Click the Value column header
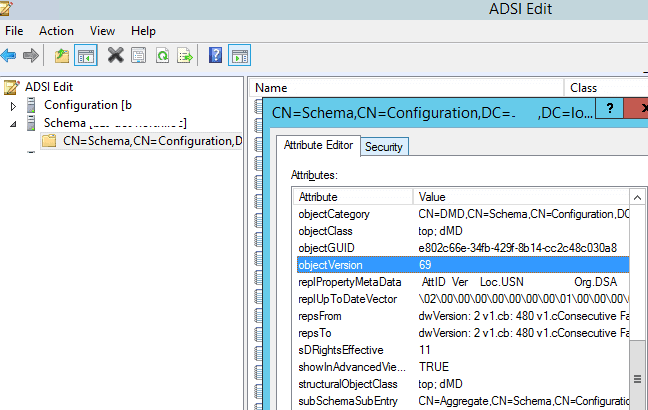The height and width of the screenshot is (410, 648). pyautogui.click(x=521, y=197)
